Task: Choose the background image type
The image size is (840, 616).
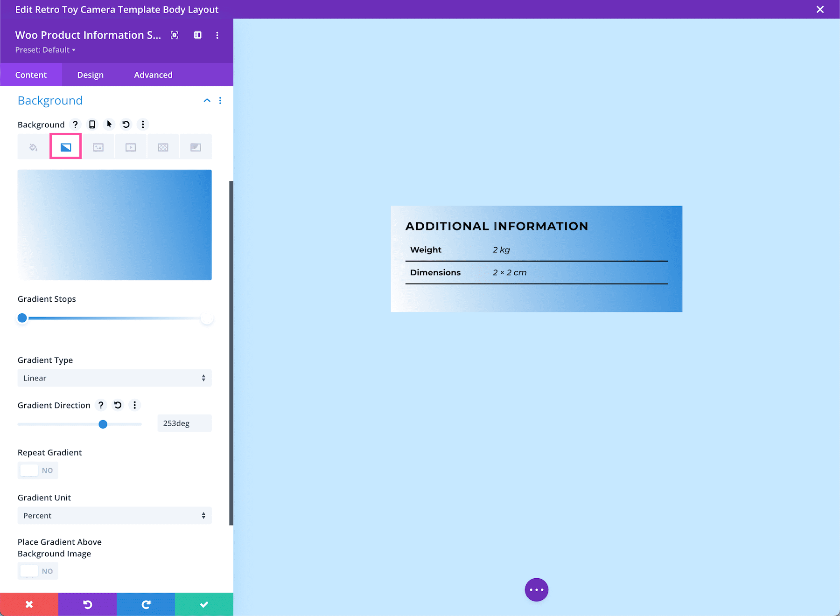Action: point(98,146)
